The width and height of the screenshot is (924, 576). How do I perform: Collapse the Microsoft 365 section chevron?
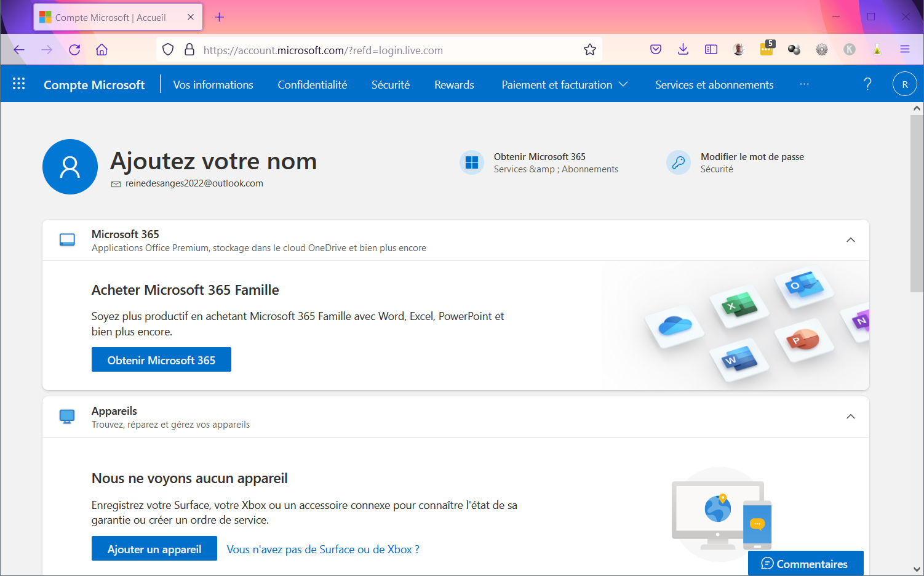pos(851,240)
